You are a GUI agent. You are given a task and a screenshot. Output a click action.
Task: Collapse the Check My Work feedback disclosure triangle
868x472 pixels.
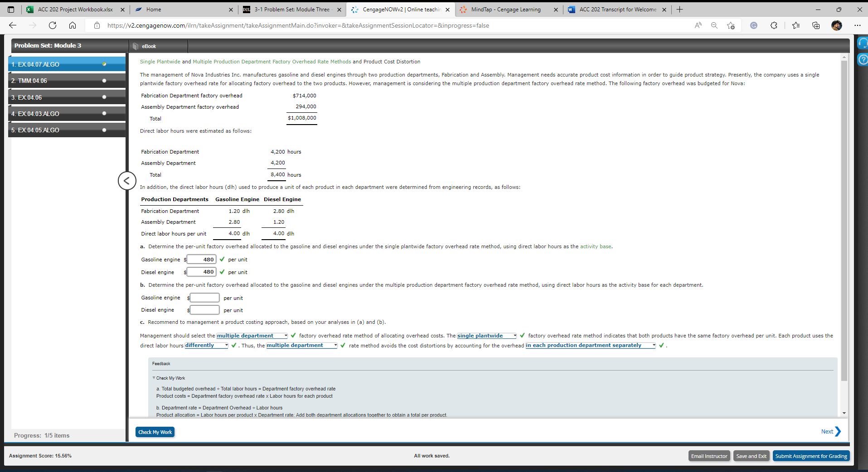click(x=154, y=378)
